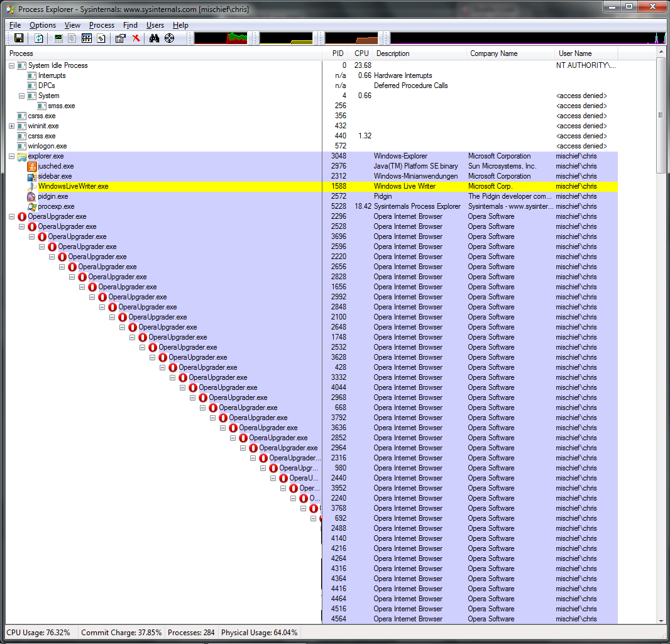Click the folder icon of explorer.exe
Screen dimensions: 670x644
[x=22, y=157]
